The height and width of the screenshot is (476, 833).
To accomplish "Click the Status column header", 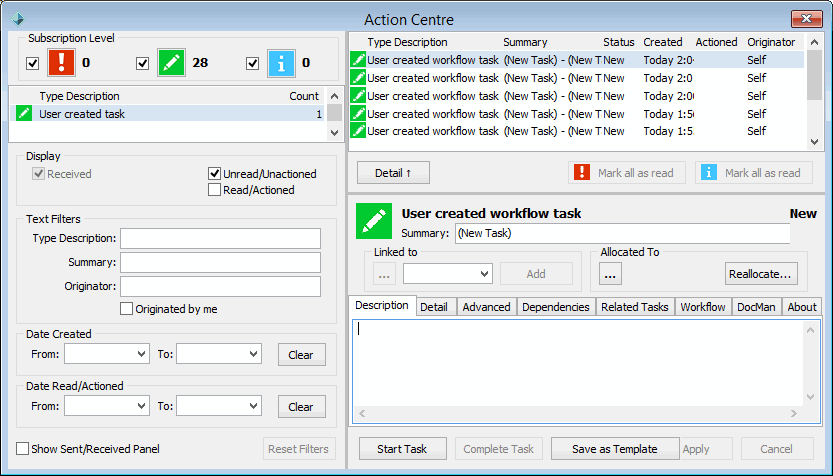I will coord(619,42).
